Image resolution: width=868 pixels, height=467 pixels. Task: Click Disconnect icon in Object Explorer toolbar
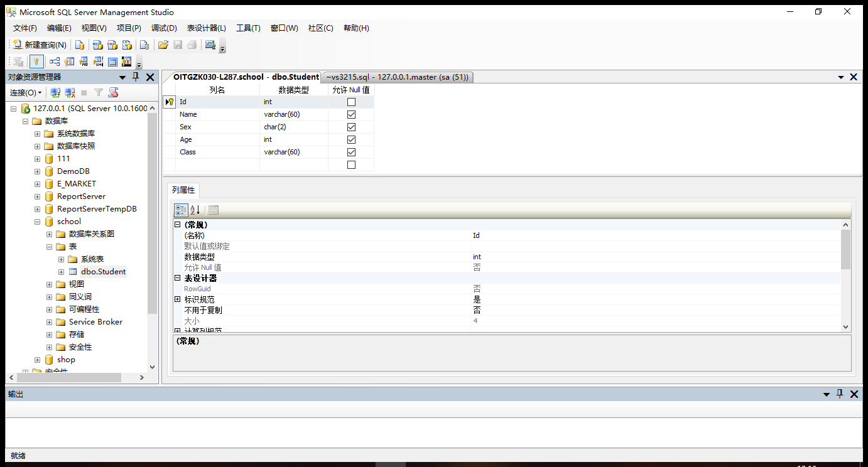(70, 92)
